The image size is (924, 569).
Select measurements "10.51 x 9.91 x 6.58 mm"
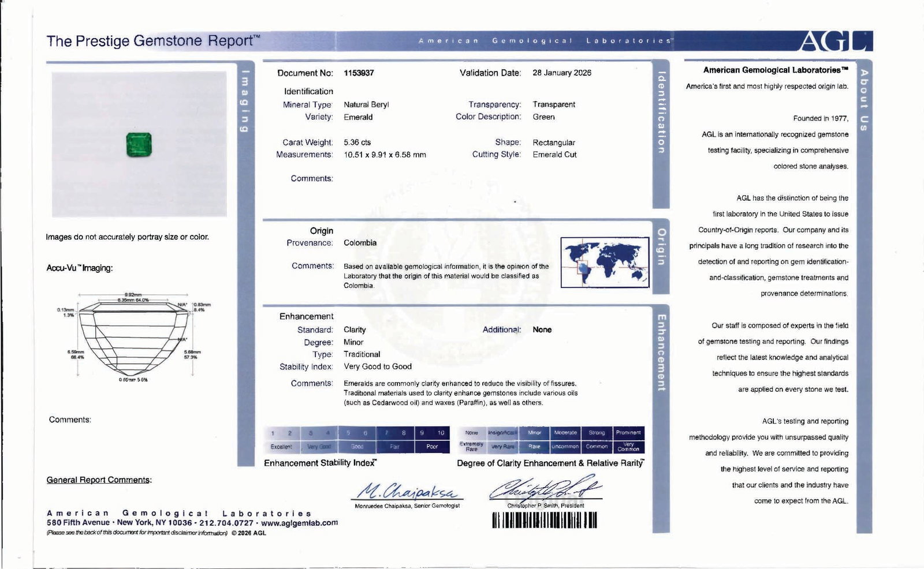tap(385, 155)
